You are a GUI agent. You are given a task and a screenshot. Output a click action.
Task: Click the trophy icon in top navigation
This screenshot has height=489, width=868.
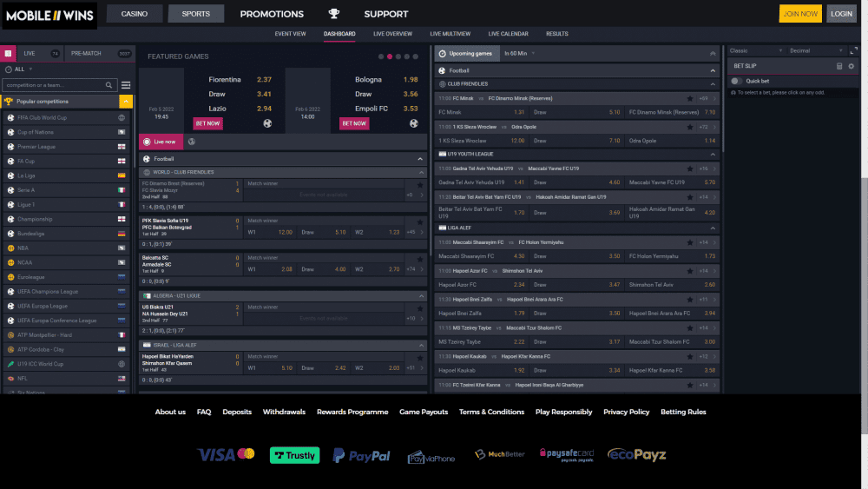[x=334, y=13]
